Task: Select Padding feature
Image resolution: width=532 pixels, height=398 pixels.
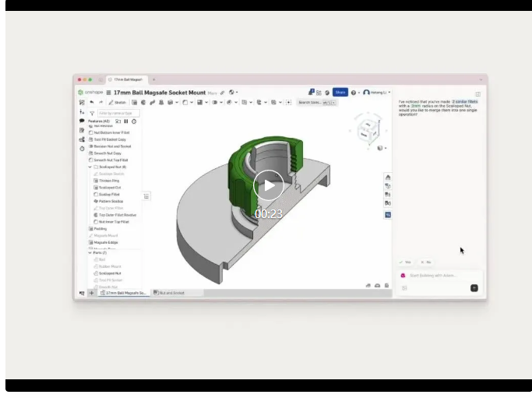Action: pyautogui.click(x=97, y=229)
